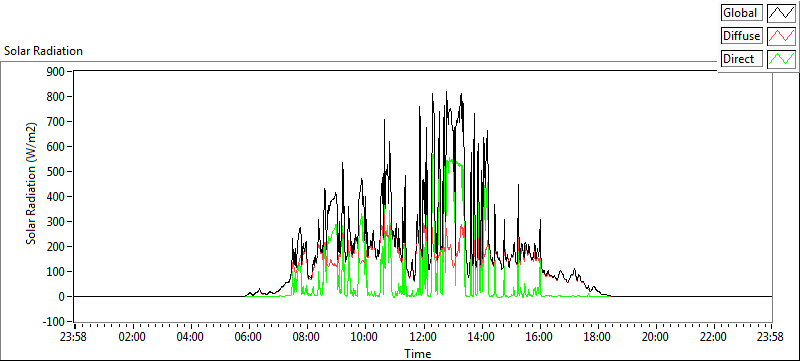
Task: Click the Solar Radiation chart title
Action: coord(43,51)
